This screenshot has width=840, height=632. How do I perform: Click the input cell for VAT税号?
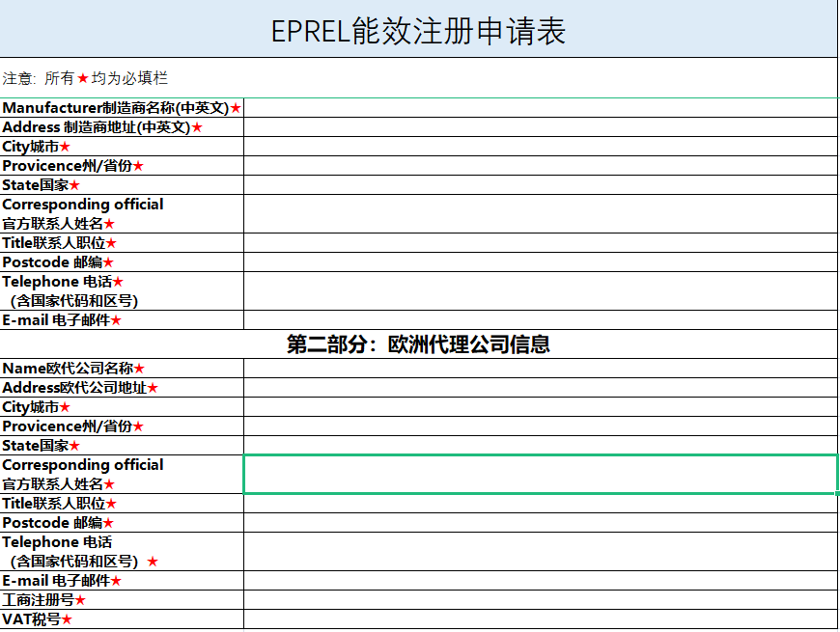click(541, 618)
